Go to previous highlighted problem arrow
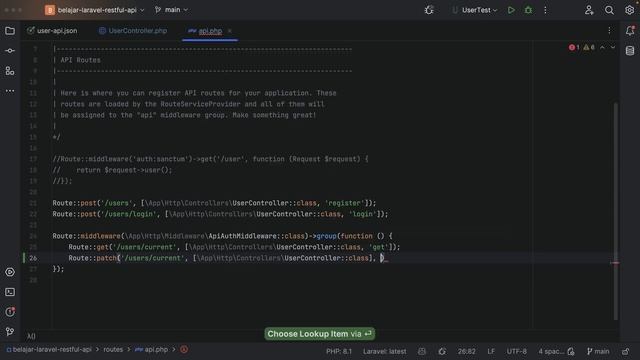Image resolution: width=640 pixels, height=360 pixels. click(x=602, y=47)
